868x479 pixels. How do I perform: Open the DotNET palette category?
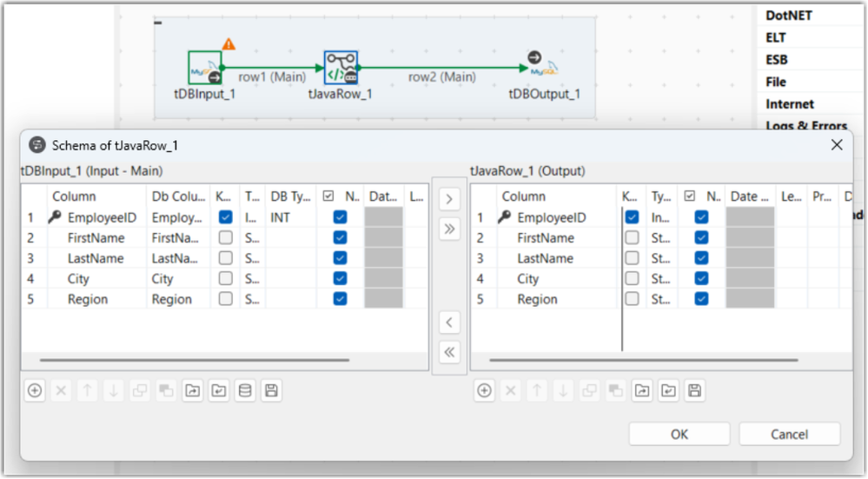pos(788,16)
